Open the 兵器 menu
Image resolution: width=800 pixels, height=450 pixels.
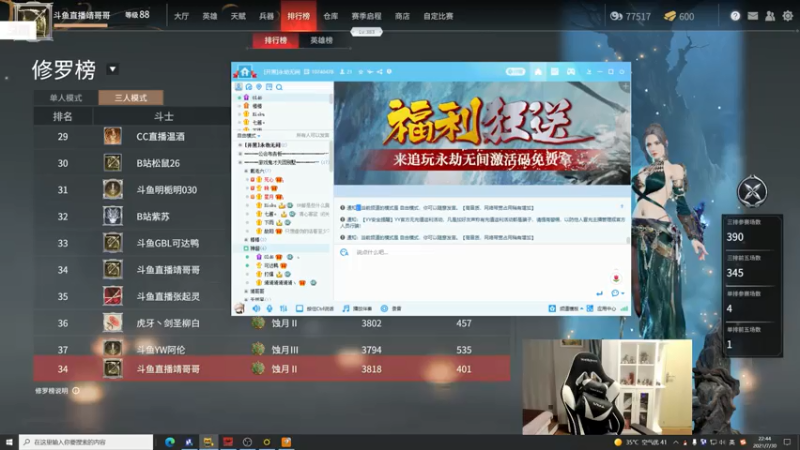[266, 16]
